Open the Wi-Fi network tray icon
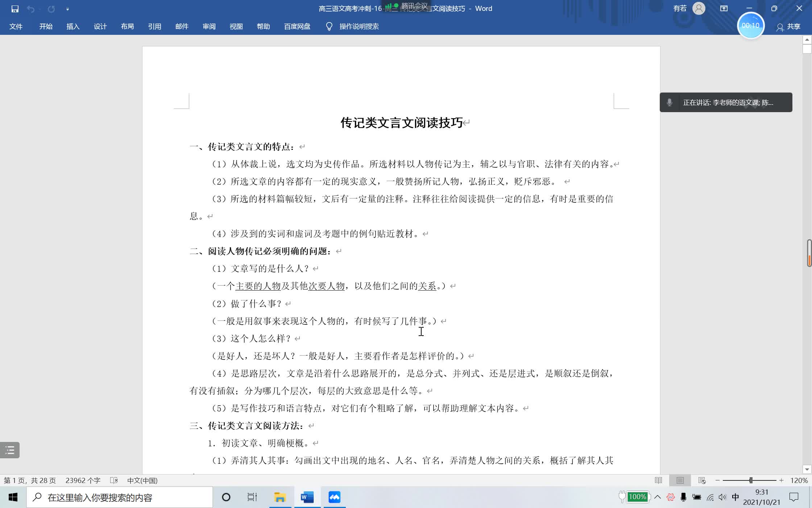The width and height of the screenshot is (812, 508). [710, 497]
